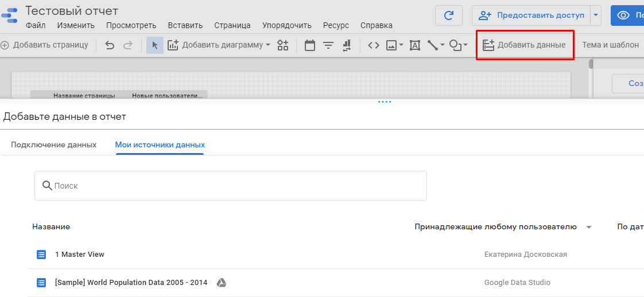Insert a text box

coord(415,45)
